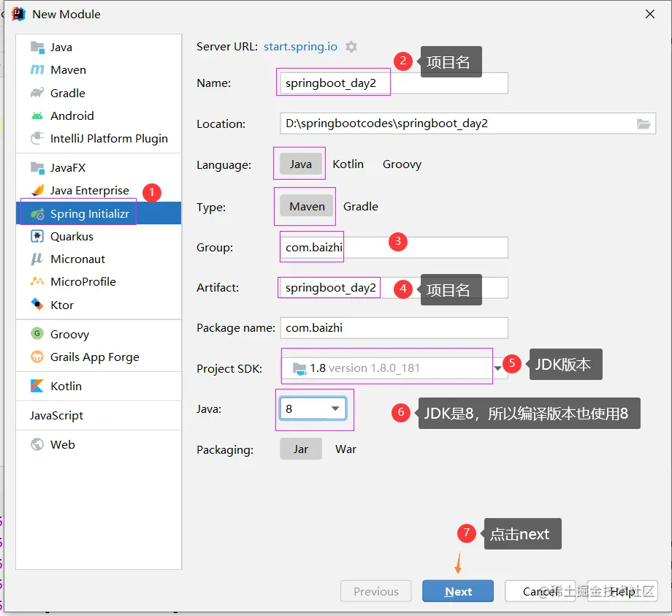Click the Quarkus icon
The image size is (672, 616).
(37, 236)
